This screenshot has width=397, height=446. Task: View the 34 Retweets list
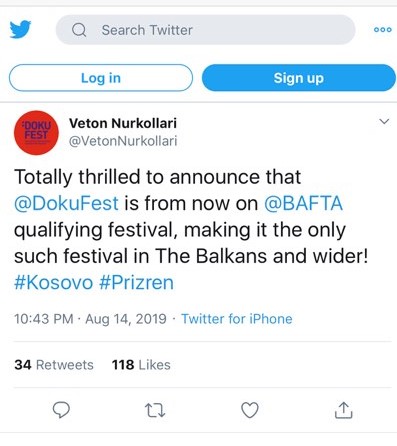[x=54, y=365]
